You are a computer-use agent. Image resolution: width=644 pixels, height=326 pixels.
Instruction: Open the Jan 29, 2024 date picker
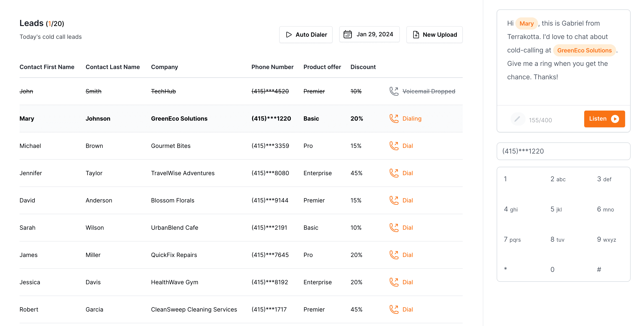coord(369,34)
